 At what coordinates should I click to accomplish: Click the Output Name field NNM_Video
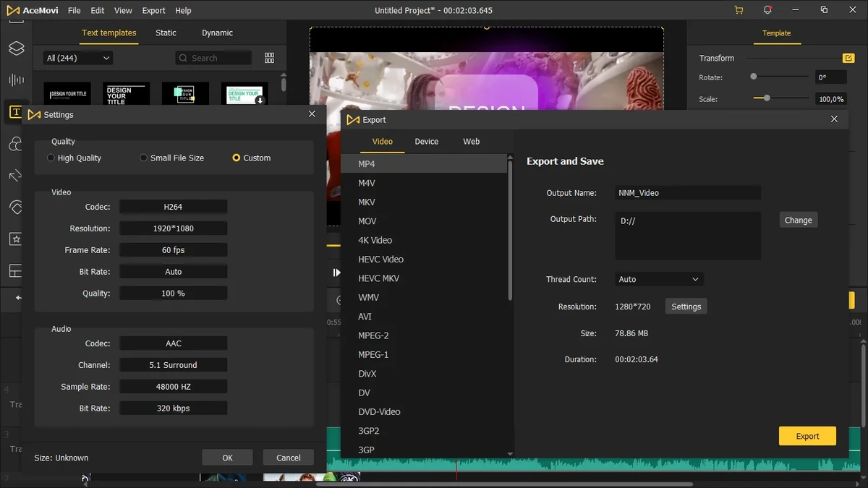(x=688, y=193)
